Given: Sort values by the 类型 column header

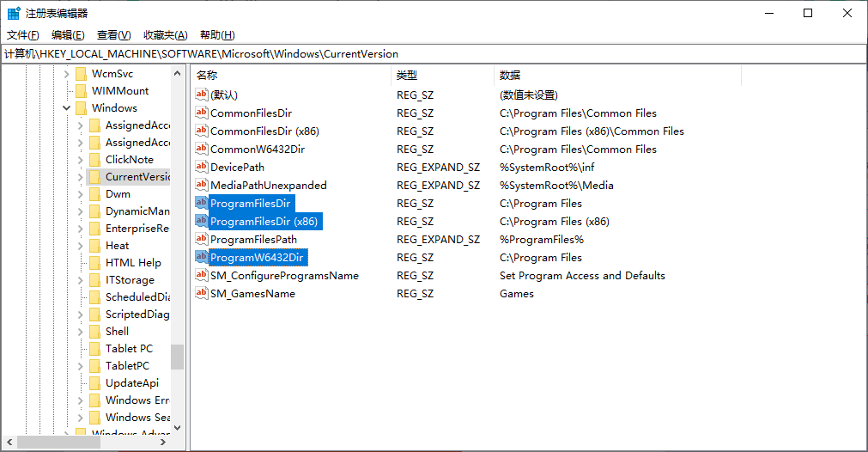Looking at the screenshot, I should (x=442, y=76).
